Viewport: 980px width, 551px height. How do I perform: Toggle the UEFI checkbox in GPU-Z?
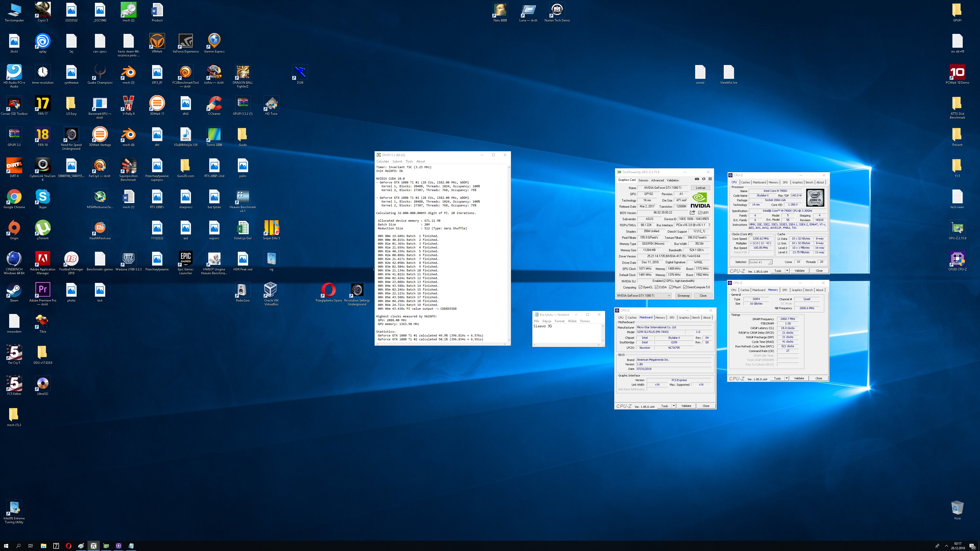[x=700, y=212]
